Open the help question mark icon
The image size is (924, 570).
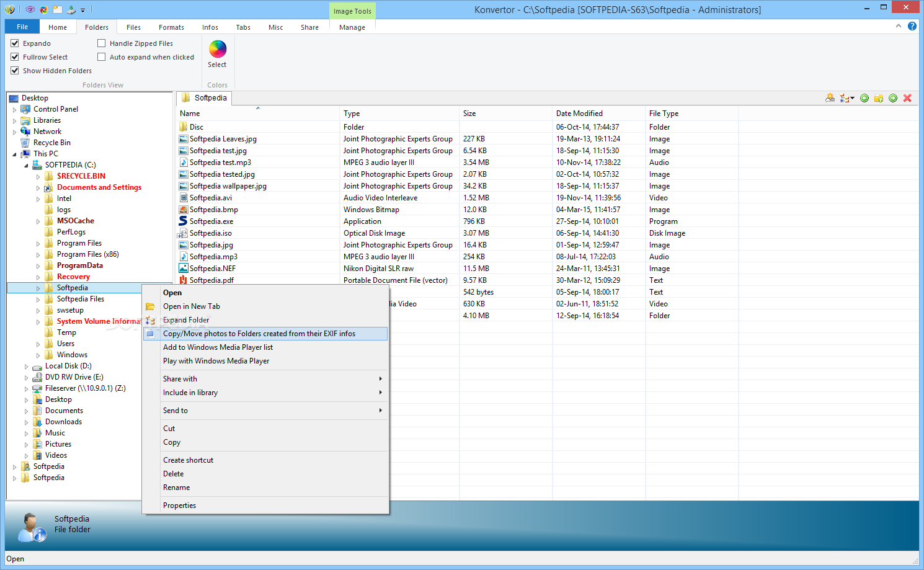click(912, 26)
